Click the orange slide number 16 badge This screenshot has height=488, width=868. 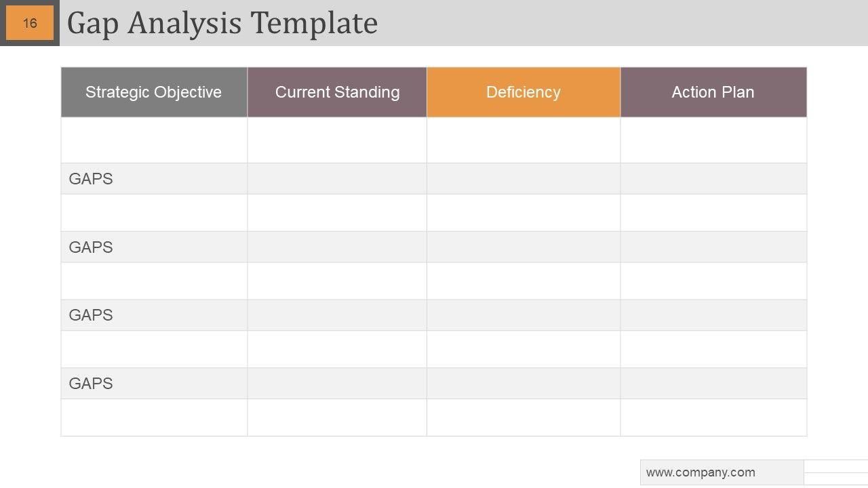pos(30,23)
